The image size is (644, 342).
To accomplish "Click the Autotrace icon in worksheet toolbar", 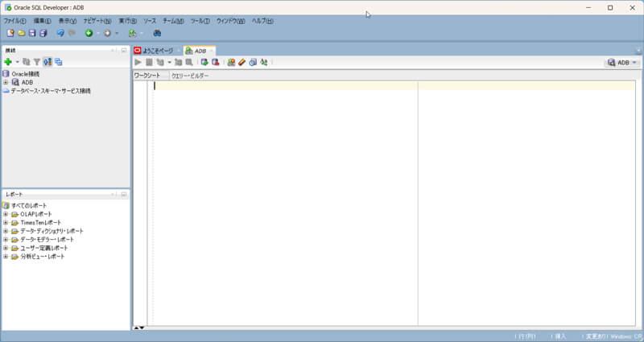I will point(178,63).
